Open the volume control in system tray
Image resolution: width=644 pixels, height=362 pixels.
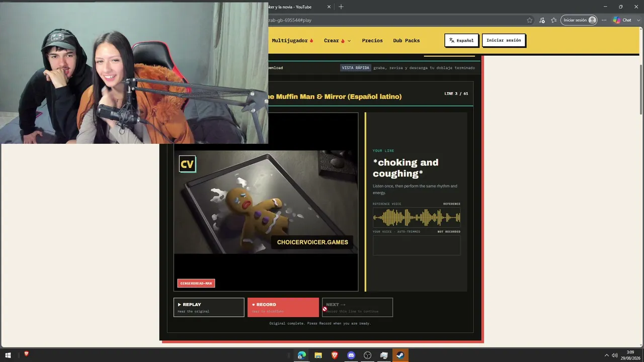(x=614, y=355)
